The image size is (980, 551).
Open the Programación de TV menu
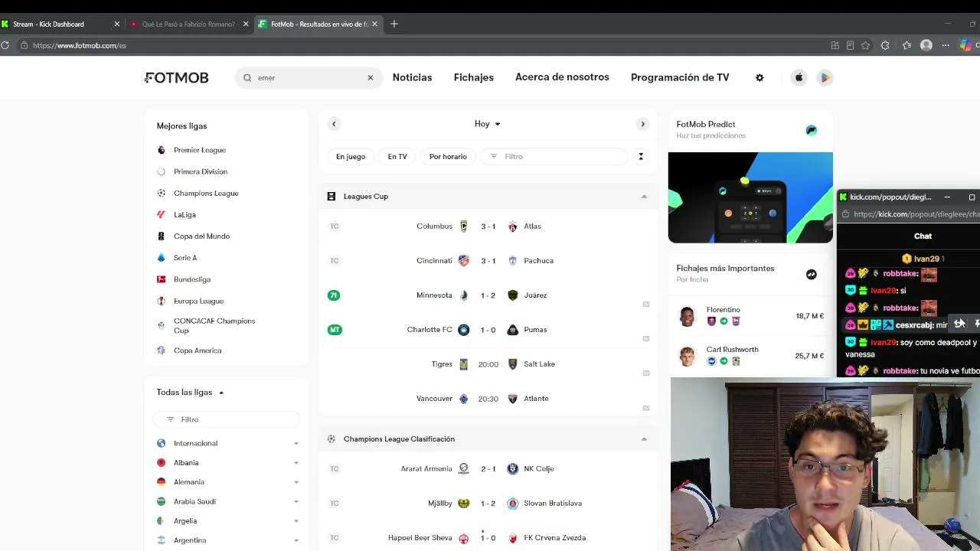tap(680, 77)
